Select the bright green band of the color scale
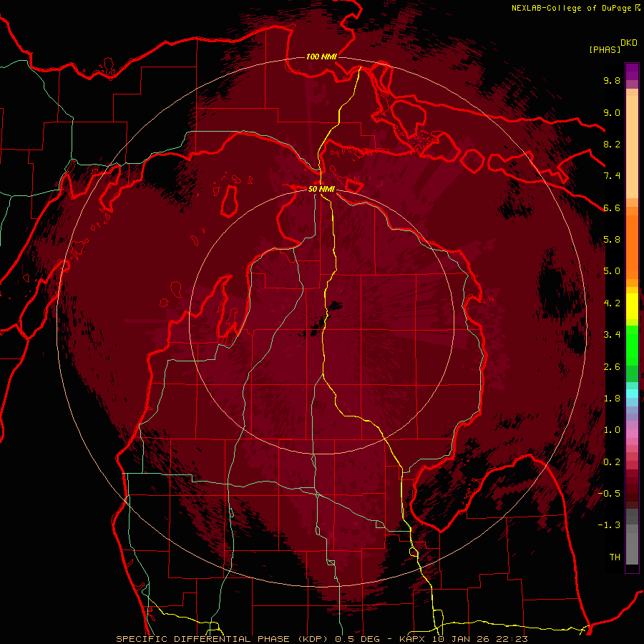This screenshot has width=644, height=644. (632, 347)
